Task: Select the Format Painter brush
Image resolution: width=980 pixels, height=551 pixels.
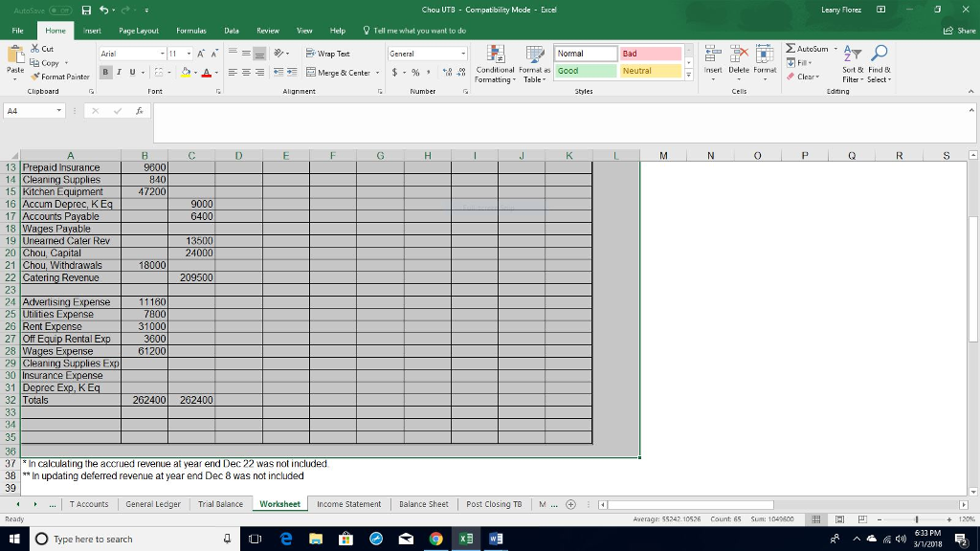Action: click(x=60, y=77)
